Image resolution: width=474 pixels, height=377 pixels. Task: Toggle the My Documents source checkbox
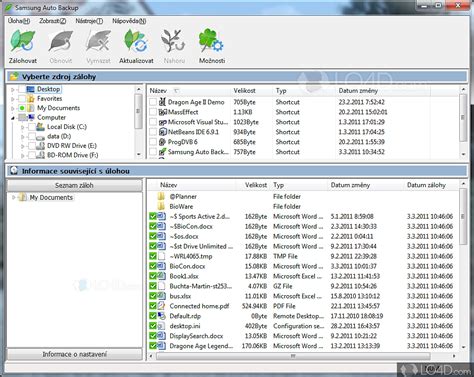(x=22, y=108)
